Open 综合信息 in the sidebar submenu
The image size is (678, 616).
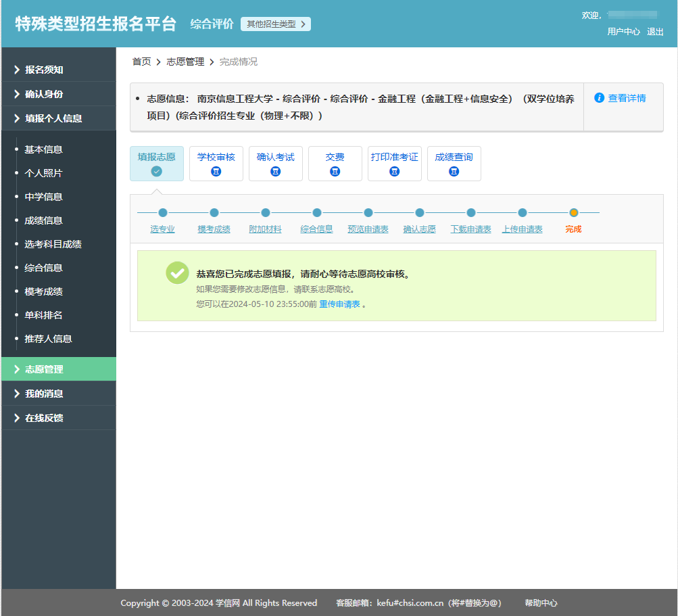click(44, 268)
